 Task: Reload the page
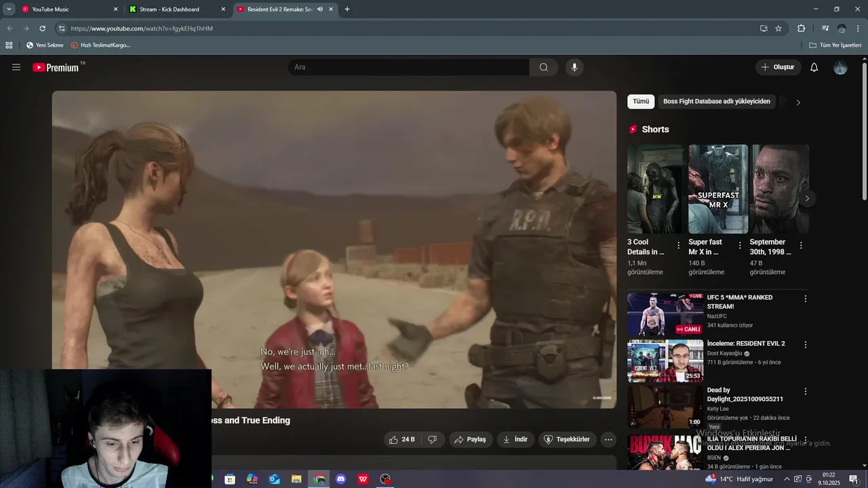[42, 28]
